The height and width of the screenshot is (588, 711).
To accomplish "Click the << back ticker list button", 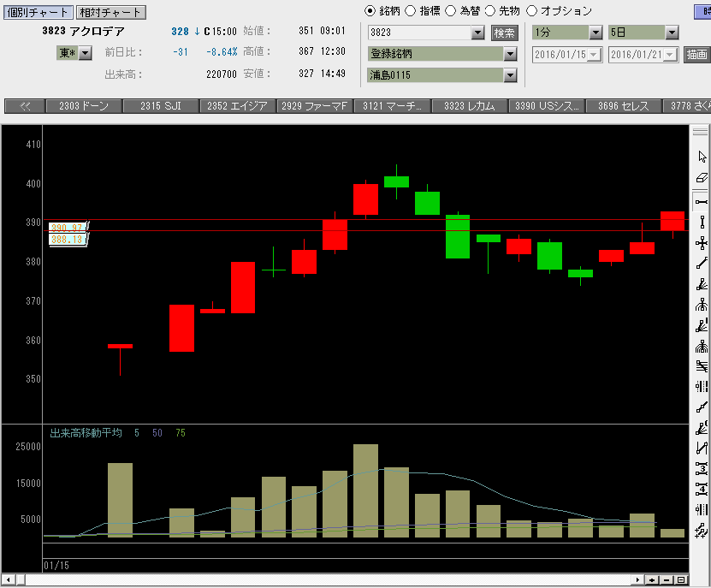I will [25, 106].
